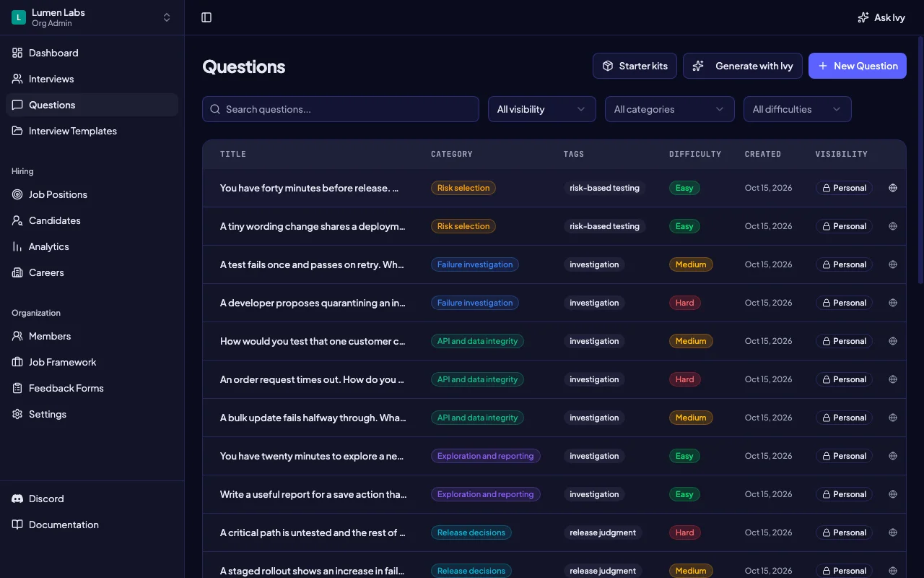Screen dimensions: 924x578
Task: Click Generate with Ivy button
Action: point(743,66)
